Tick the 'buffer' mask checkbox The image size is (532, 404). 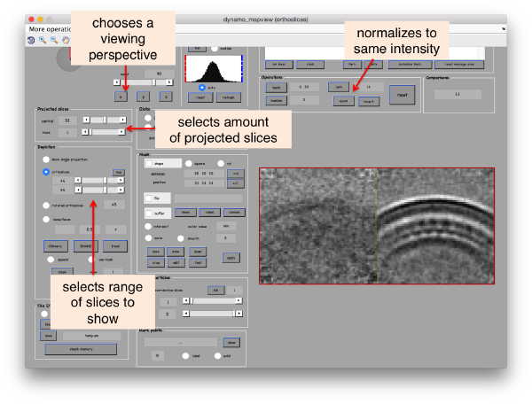tap(149, 214)
